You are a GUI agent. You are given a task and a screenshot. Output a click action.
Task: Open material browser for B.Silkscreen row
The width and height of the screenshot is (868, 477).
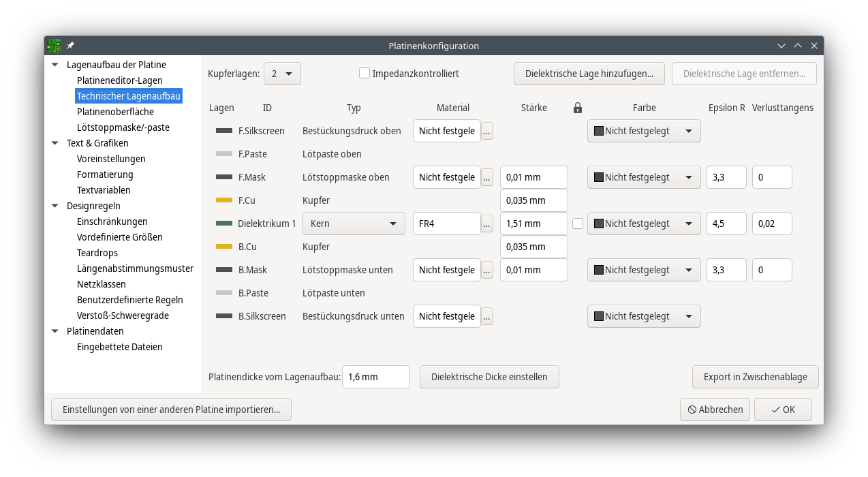tap(487, 316)
